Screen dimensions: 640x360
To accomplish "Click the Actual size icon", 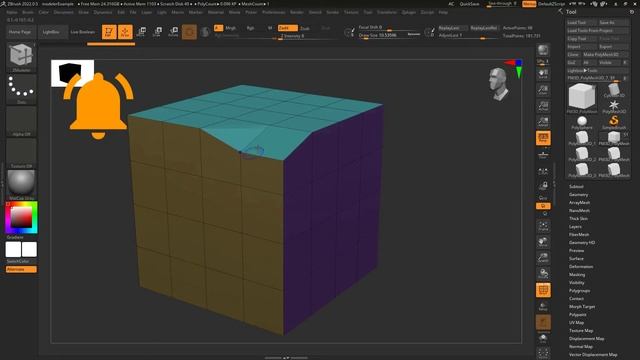I will [543, 106].
